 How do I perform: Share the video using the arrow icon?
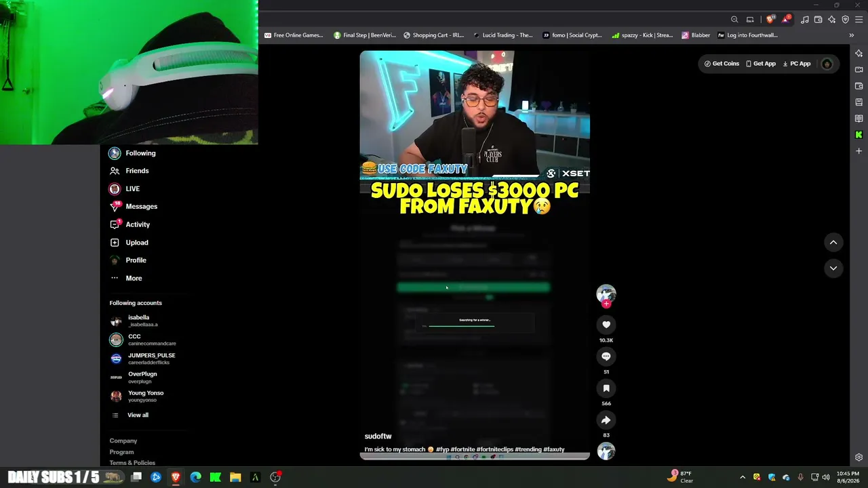pyautogui.click(x=606, y=420)
